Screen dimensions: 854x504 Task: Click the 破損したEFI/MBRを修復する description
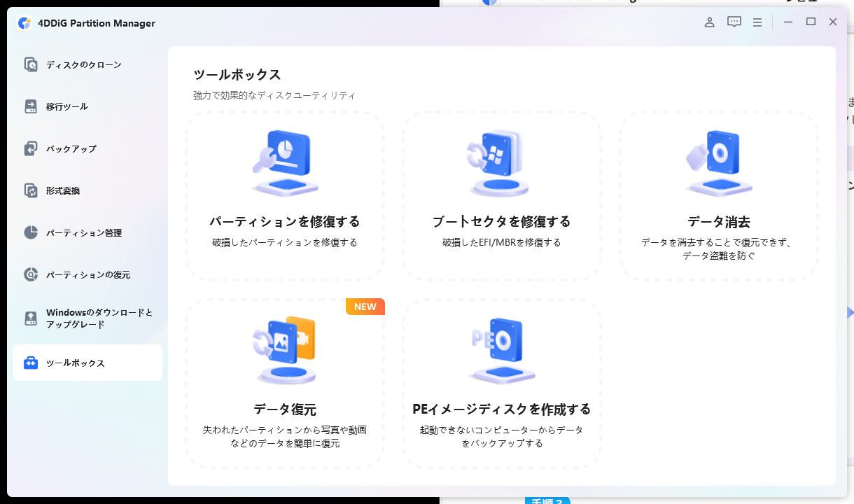[502, 243]
